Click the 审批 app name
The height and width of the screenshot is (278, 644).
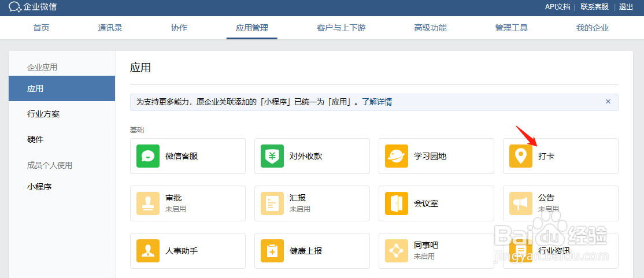pos(173,198)
